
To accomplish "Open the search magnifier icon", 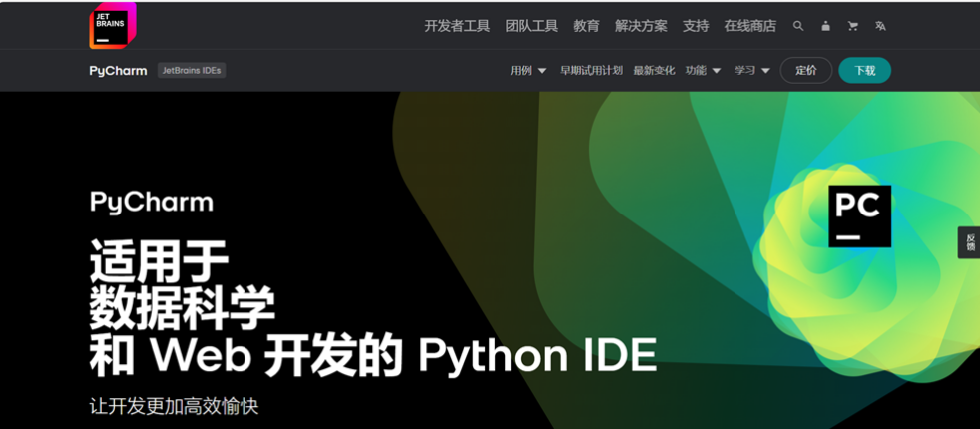I will point(798,26).
